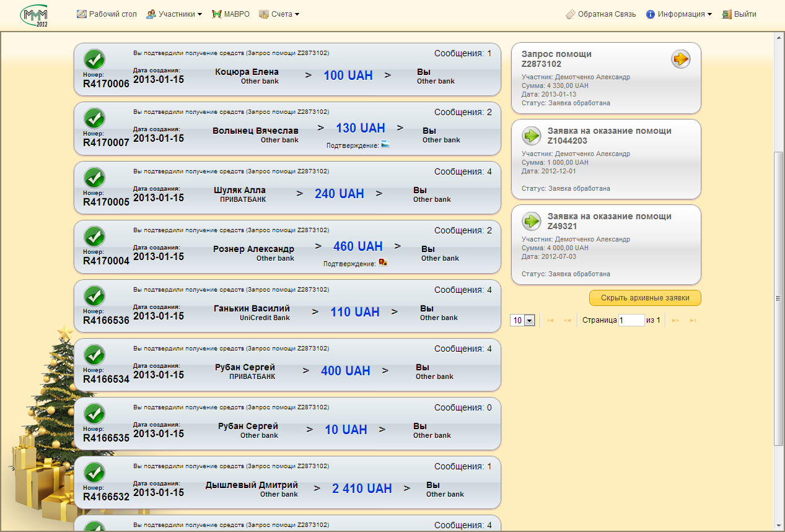Click Сумма: 4 330,00 UAH text

(555, 85)
